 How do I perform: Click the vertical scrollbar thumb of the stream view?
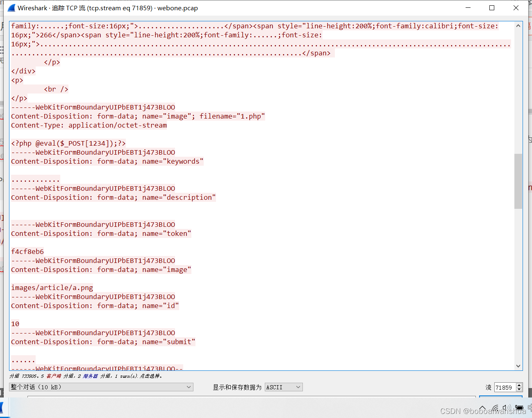click(x=518, y=181)
